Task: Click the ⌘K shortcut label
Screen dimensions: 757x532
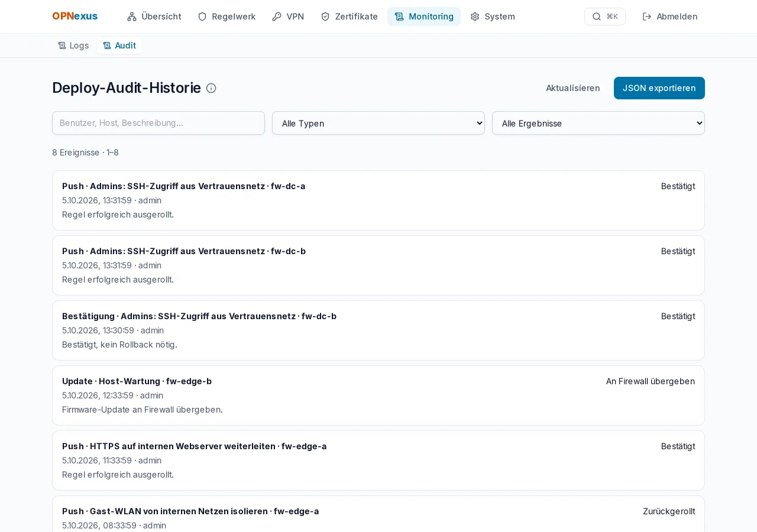Action: click(x=612, y=17)
